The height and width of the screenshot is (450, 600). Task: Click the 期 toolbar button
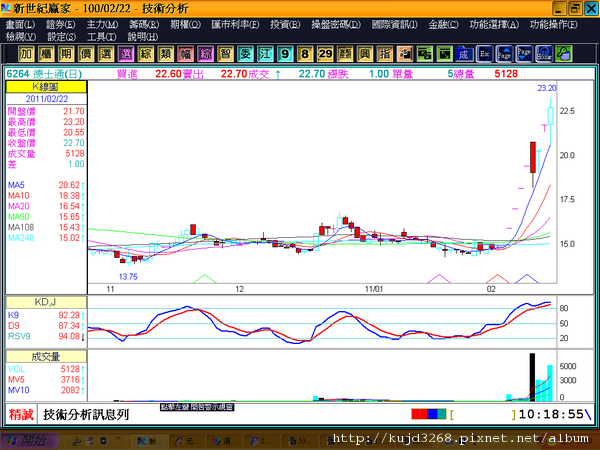click(66, 54)
